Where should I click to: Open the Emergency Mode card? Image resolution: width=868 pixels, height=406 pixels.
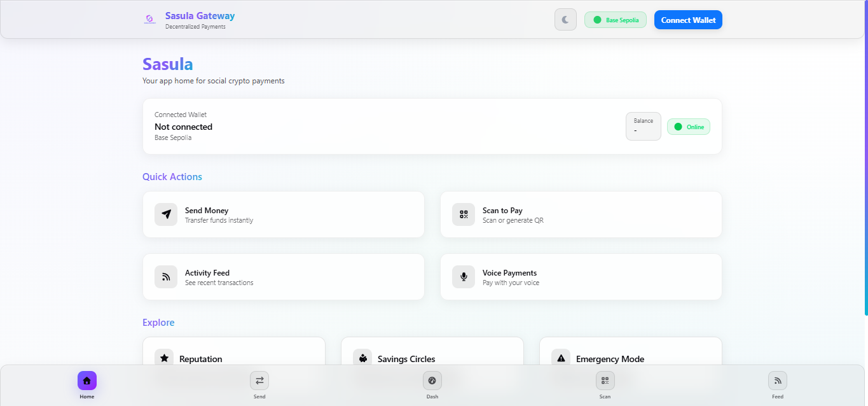click(x=631, y=352)
